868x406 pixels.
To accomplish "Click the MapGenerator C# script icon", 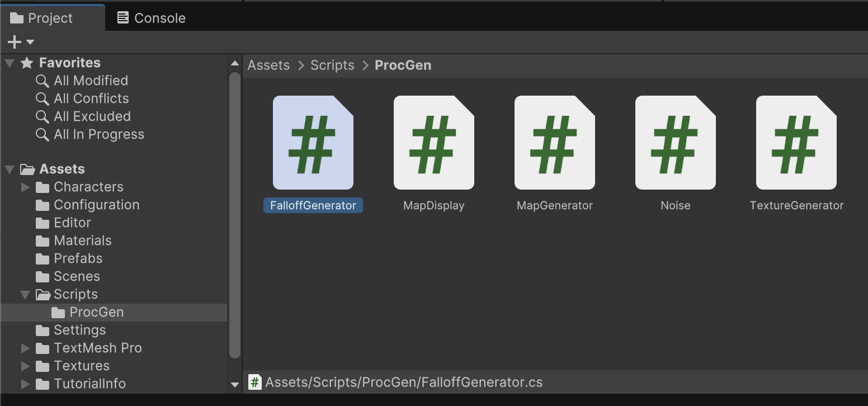I will (x=554, y=143).
